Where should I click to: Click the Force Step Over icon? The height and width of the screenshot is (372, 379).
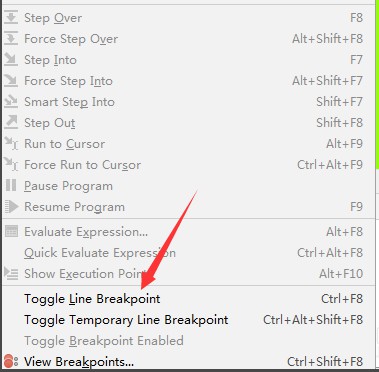pos(11,39)
